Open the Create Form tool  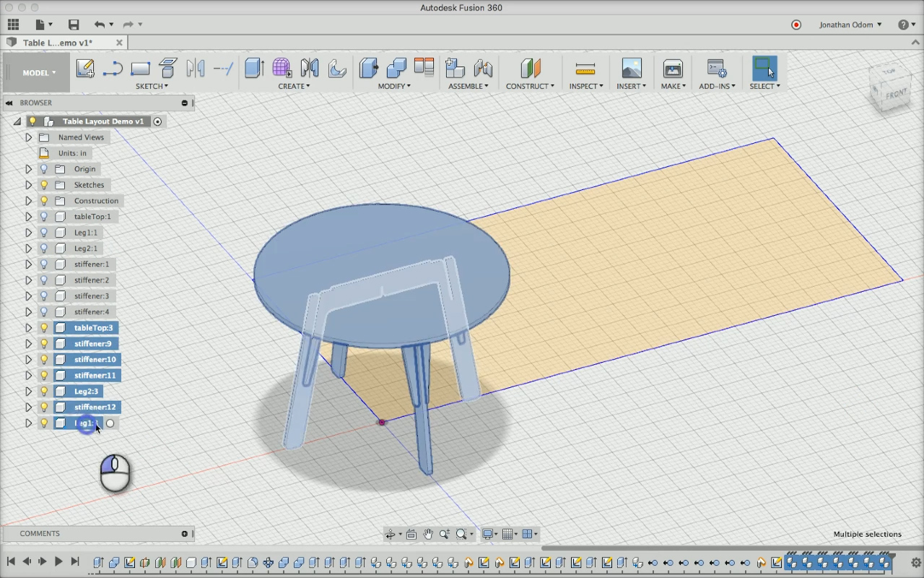[282, 68]
